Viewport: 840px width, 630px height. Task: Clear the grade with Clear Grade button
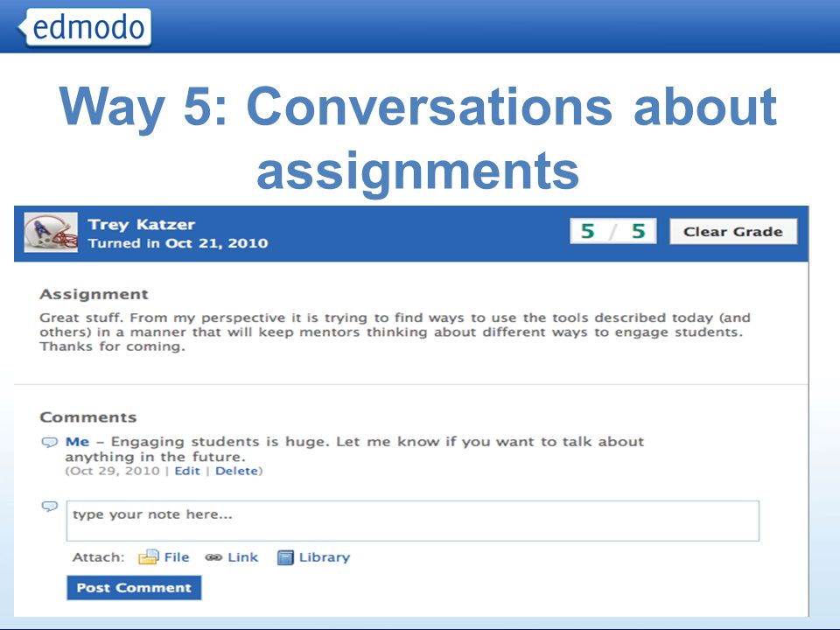[733, 231]
